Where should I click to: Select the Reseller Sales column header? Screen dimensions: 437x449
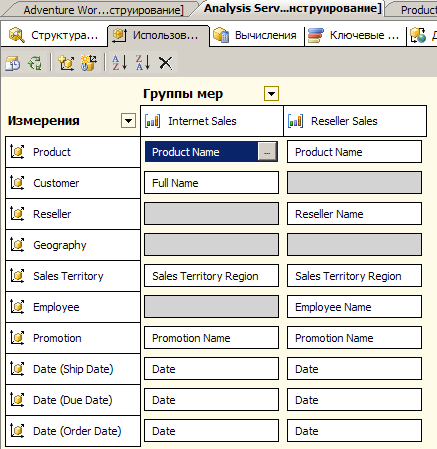pyautogui.click(x=355, y=121)
